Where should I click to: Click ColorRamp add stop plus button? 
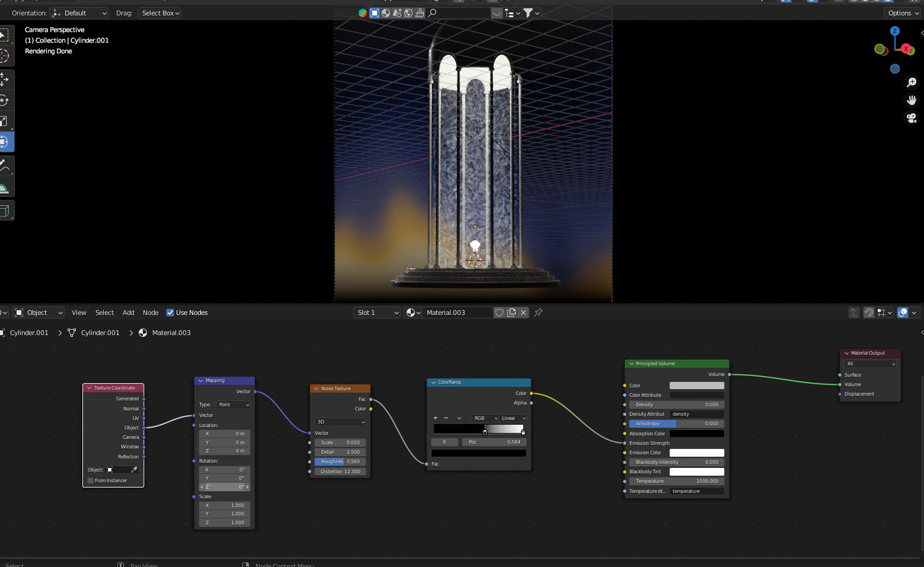point(436,418)
